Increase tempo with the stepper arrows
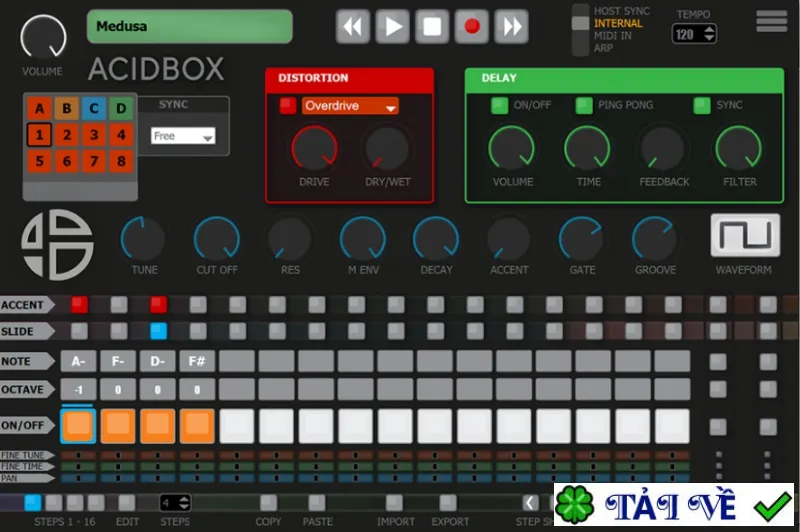The height and width of the screenshot is (532, 800). 709,30
